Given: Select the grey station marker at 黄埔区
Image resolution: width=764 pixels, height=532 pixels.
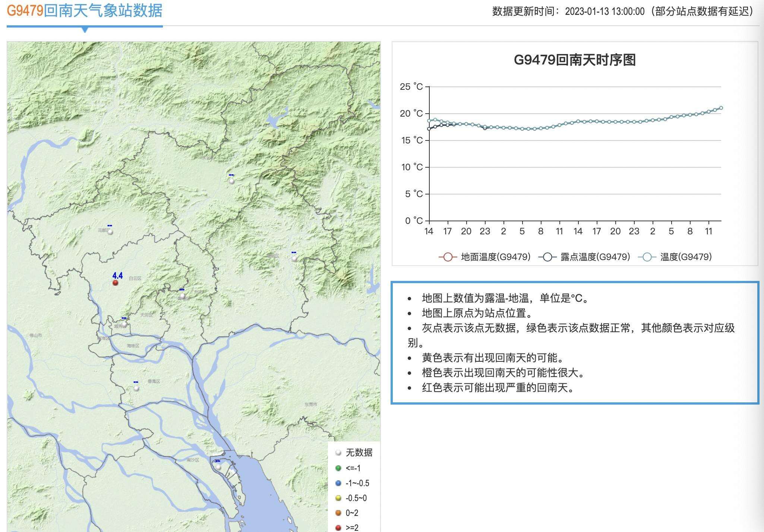Looking at the screenshot, I should coord(182,296).
